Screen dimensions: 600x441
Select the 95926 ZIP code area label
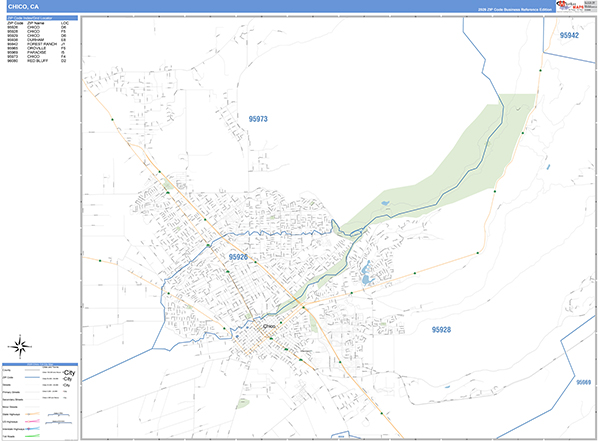click(237, 257)
